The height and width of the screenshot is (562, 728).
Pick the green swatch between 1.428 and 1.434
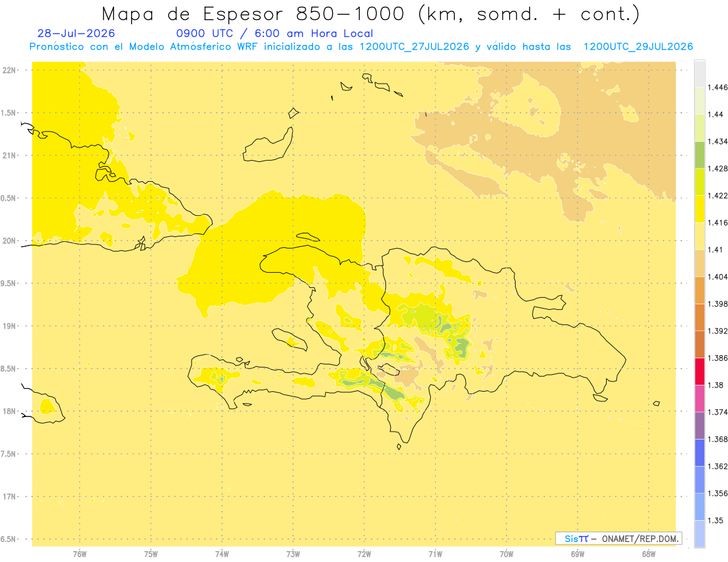[x=699, y=155]
